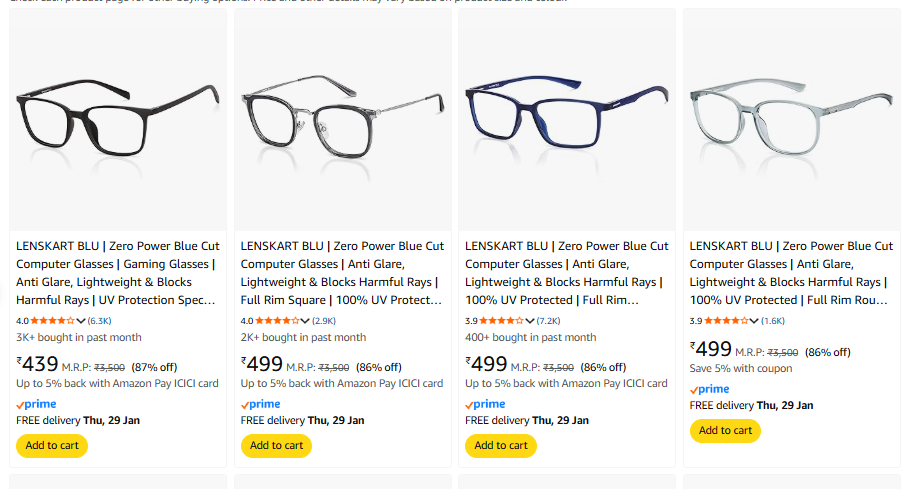This screenshot has height=489, width=906.
Task: Click the star rating icons next to 2.9K
Action: point(277,321)
